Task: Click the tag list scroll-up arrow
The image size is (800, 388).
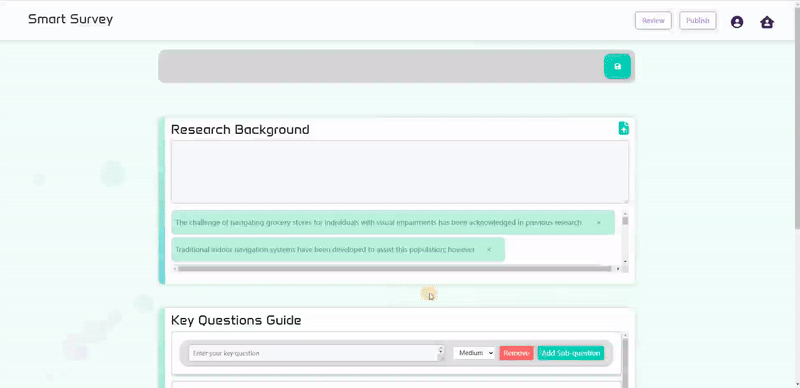Action: pos(625,214)
